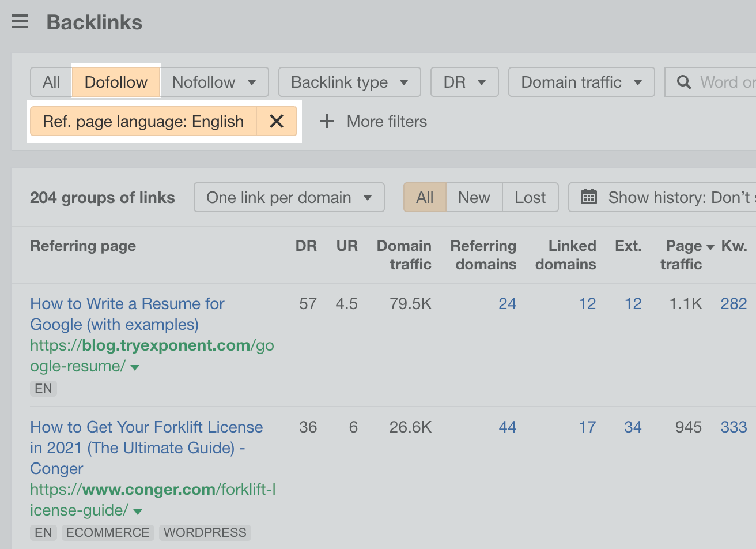This screenshot has width=756, height=549.
Task: Click the plus icon beside More filters
Action: click(x=327, y=121)
